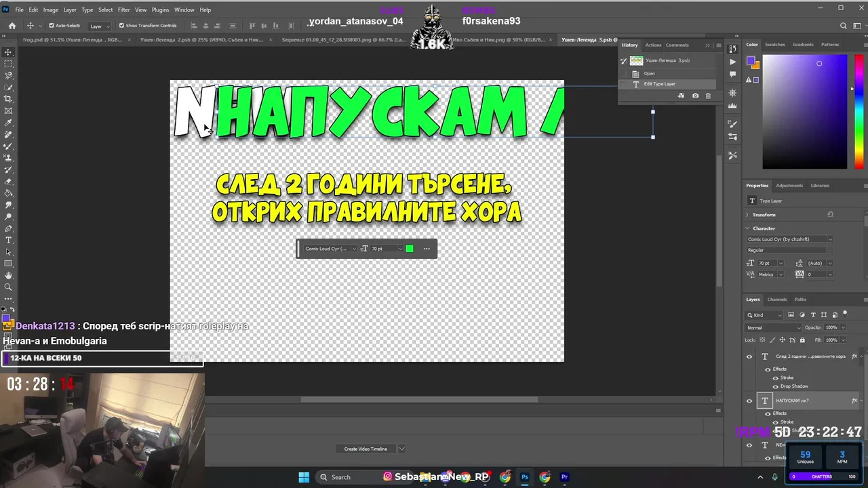Select the Path Selection tool
The image size is (868, 488).
8,252
